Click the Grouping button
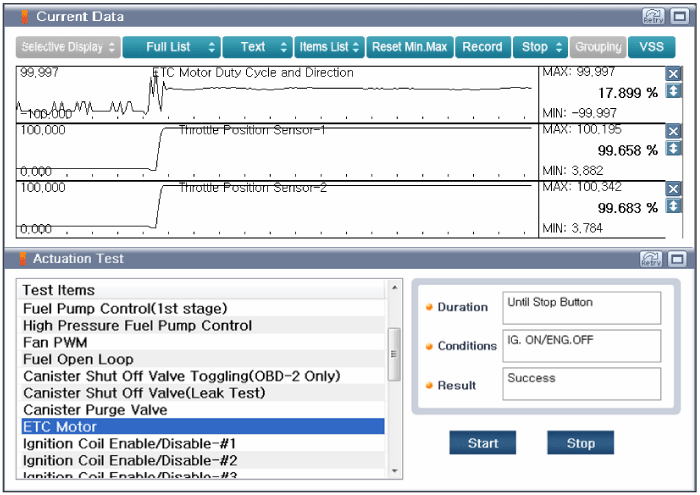The width and height of the screenshot is (700, 495). 598,47
